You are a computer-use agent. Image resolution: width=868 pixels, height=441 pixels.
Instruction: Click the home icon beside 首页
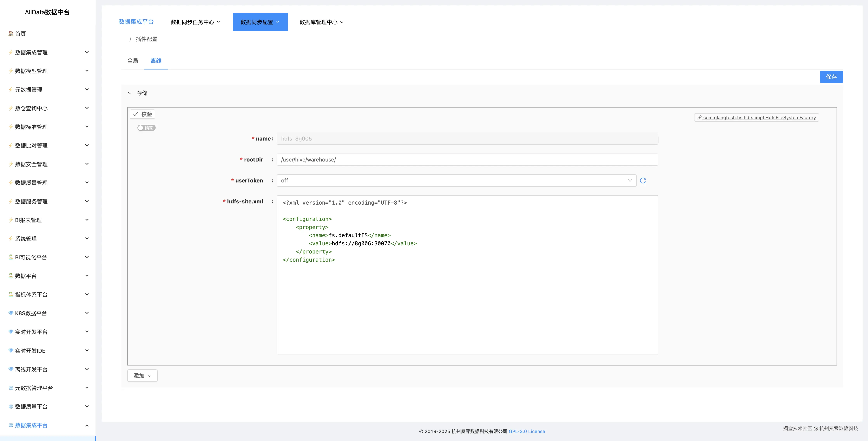pos(11,34)
